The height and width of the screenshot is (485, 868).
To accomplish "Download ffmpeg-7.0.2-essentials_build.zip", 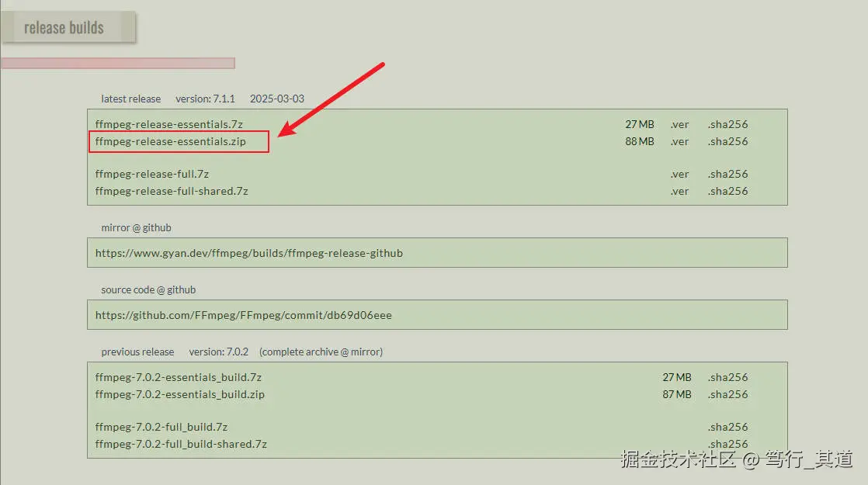I will tap(180, 394).
